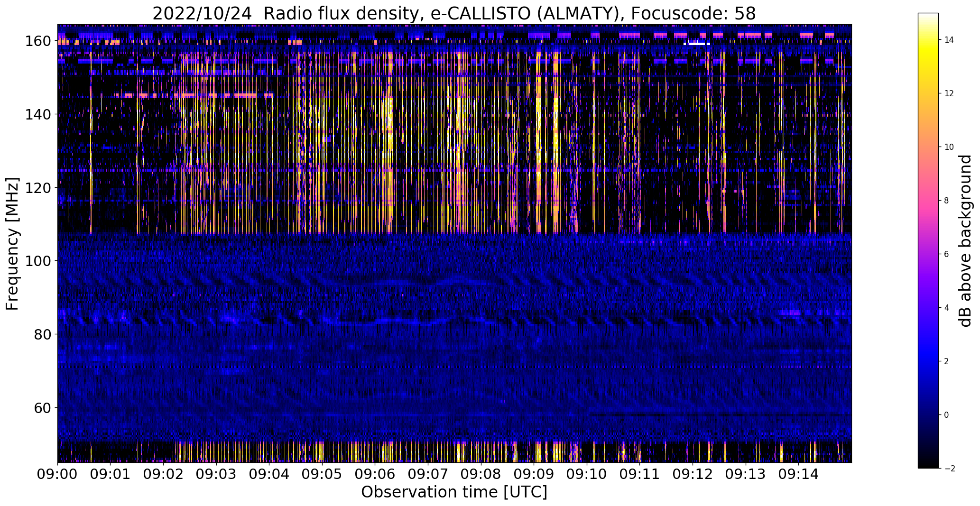Select the 09:02 time tick label
This screenshot has width=980, height=506.
point(164,474)
